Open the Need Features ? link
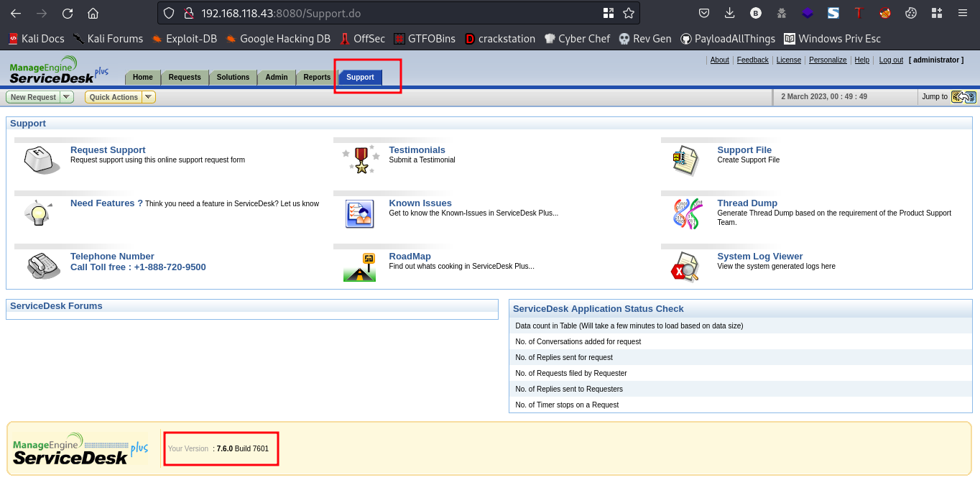The width and height of the screenshot is (980, 498). tap(106, 203)
